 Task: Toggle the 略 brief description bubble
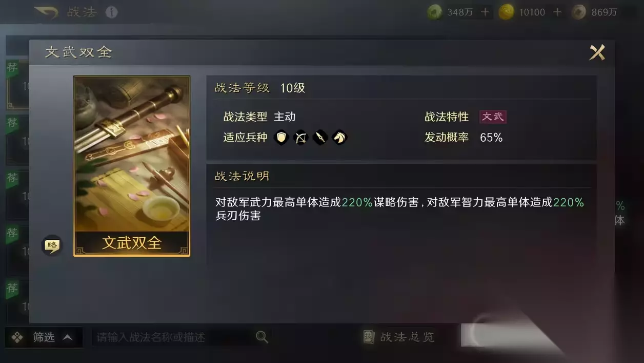(x=52, y=245)
